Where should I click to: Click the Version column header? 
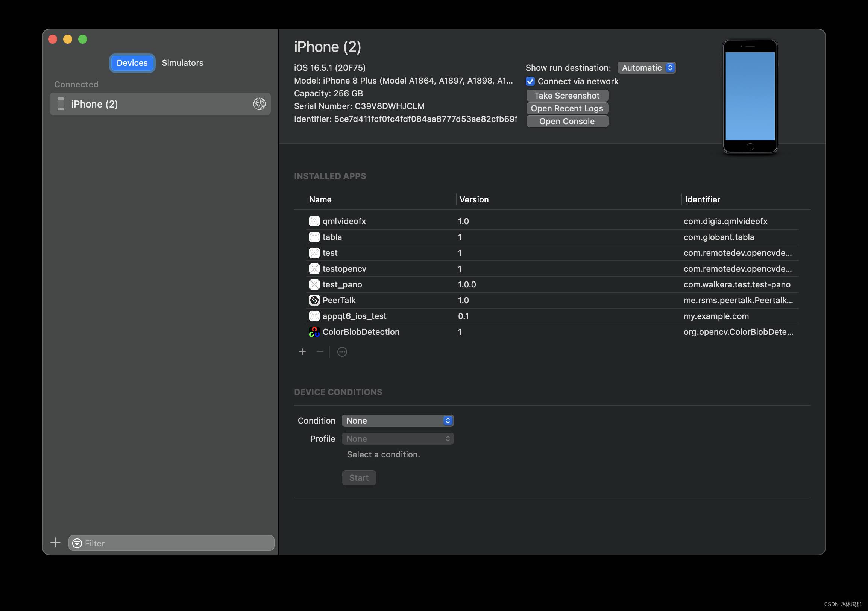(474, 199)
